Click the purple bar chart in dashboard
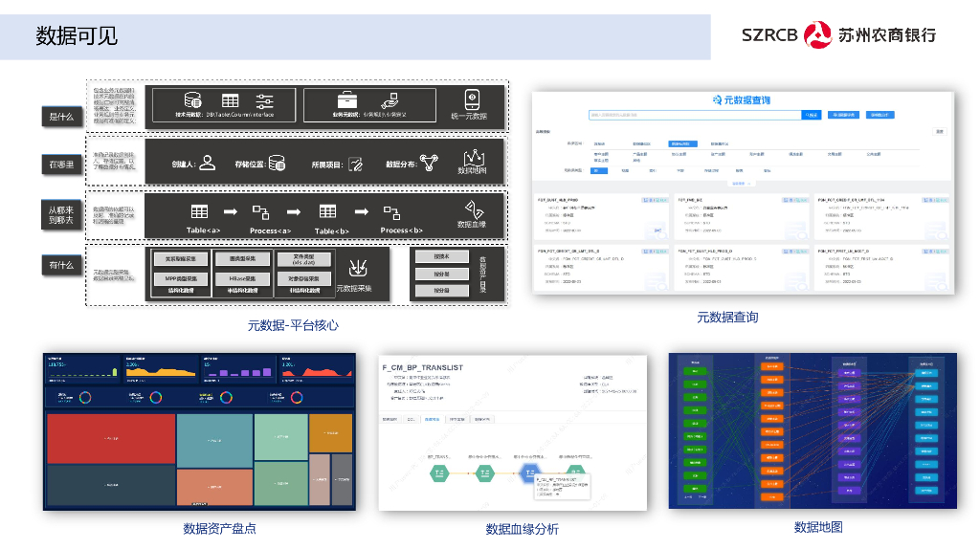Screen dimensions: 980x549 (x=238, y=372)
